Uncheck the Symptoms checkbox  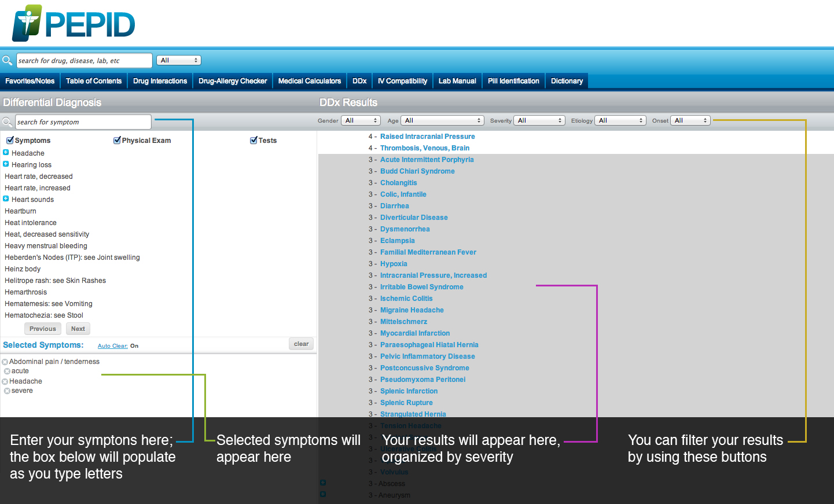(x=10, y=140)
